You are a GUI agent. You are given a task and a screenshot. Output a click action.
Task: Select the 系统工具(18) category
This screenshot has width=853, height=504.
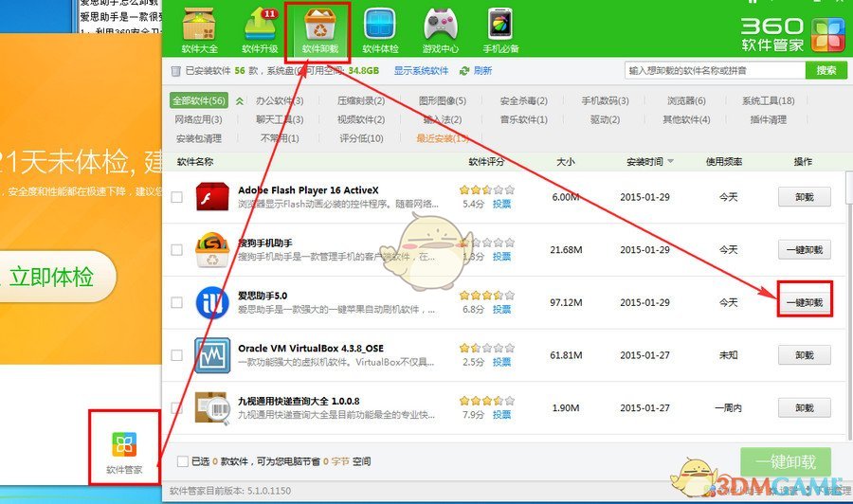tap(768, 100)
